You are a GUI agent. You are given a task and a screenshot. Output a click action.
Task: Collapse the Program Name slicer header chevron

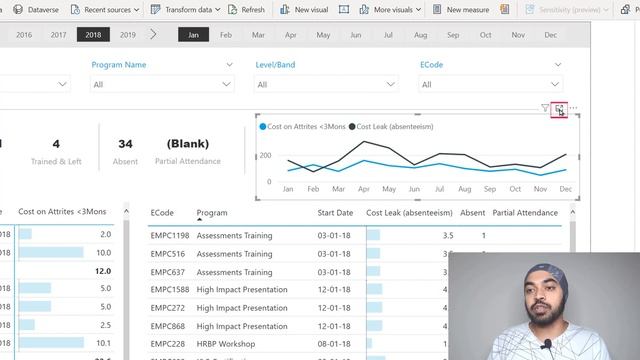coord(229,64)
